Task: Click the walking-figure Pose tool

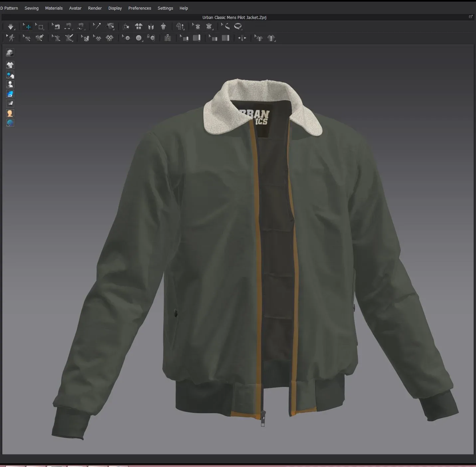Action: 11,38
